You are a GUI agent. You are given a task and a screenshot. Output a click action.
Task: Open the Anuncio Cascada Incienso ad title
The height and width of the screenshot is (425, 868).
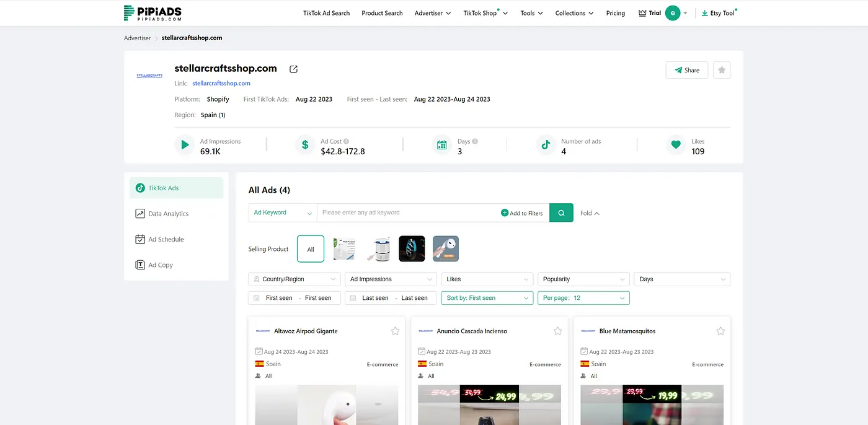pos(472,331)
